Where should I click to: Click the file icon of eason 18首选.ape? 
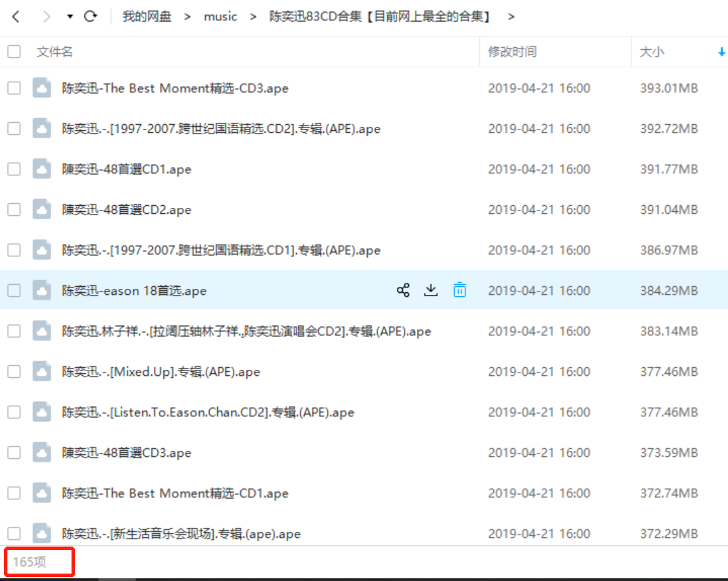42,290
